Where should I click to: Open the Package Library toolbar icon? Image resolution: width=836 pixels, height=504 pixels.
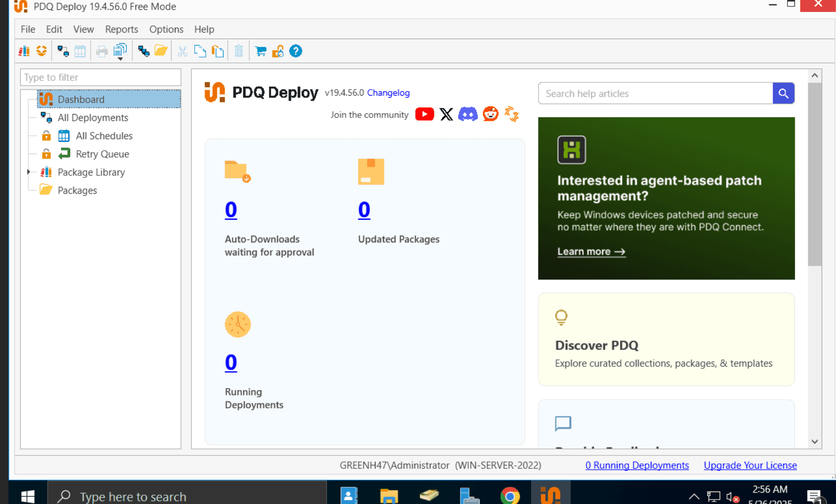(24, 51)
